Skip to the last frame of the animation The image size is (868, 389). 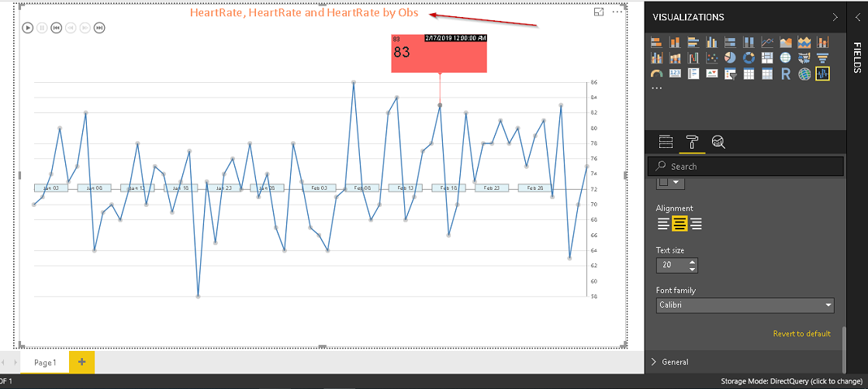tap(99, 28)
